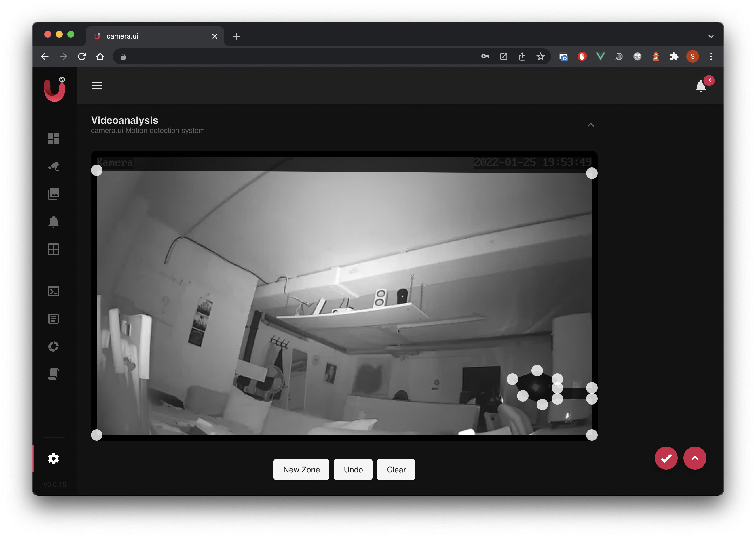
Task: Save with the red checkmark button
Action: [666, 458]
